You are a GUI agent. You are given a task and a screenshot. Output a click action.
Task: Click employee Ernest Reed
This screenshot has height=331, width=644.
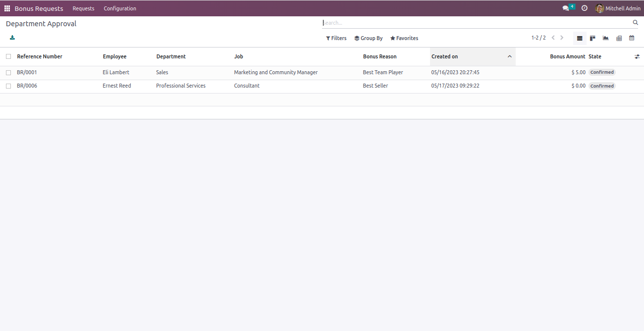coord(117,86)
